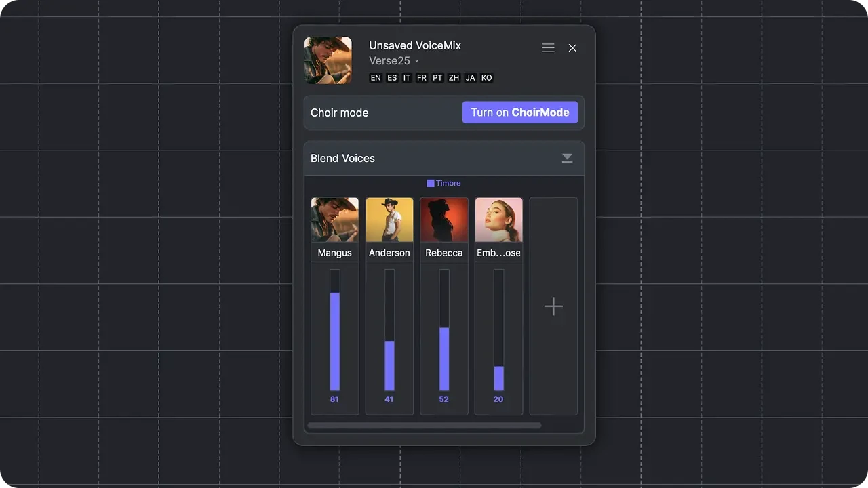Click the Timbre legend square
The height and width of the screenshot is (488, 868).
point(430,183)
